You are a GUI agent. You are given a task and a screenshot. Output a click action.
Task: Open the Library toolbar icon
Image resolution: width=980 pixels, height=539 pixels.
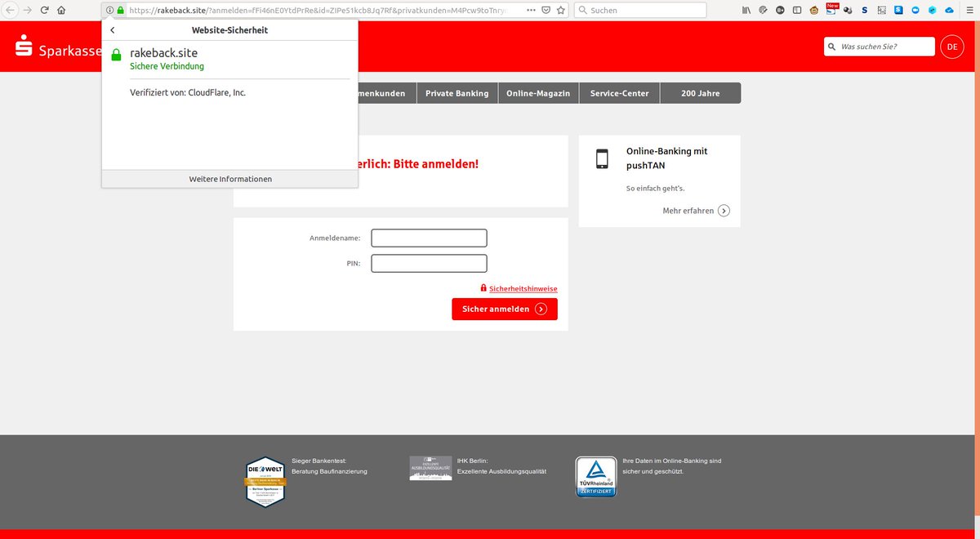tap(746, 10)
